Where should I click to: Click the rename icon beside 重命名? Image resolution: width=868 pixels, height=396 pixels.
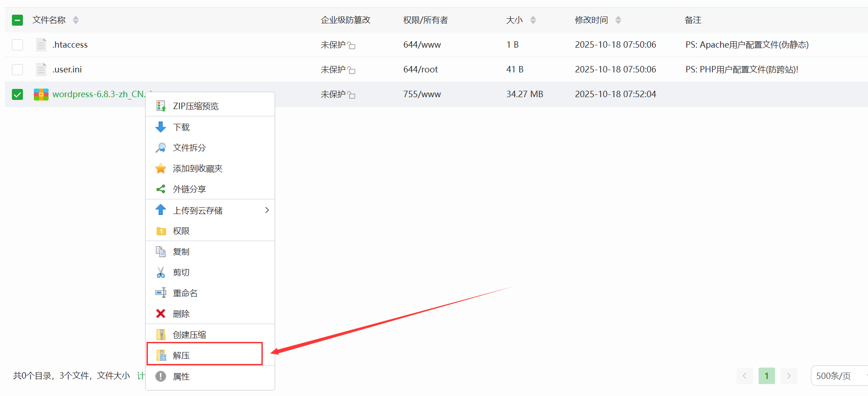[161, 293]
